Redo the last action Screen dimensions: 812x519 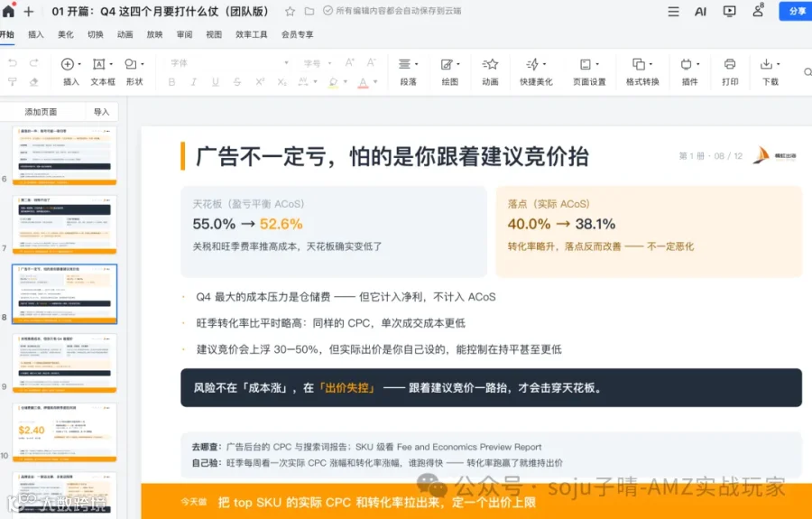[x=33, y=63]
